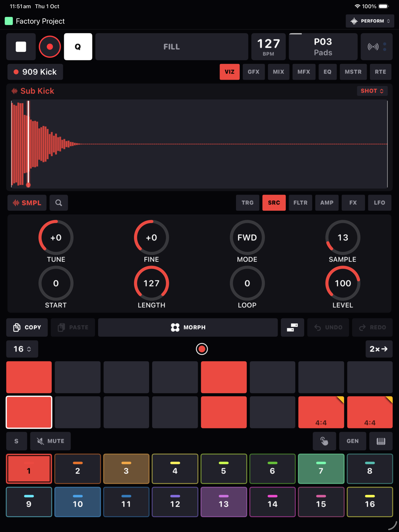
Task: Toggle the MUTE button
Action: pyautogui.click(x=51, y=441)
